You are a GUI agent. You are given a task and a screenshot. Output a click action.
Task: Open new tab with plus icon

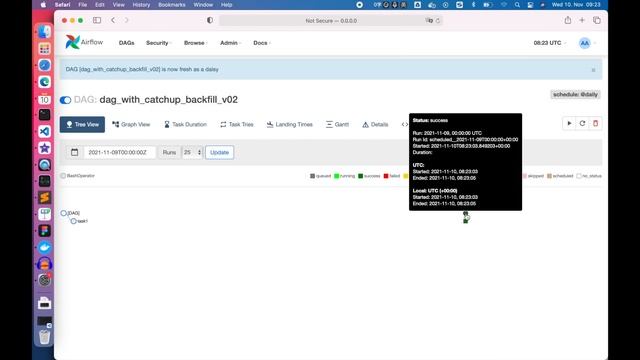click(582, 20)
